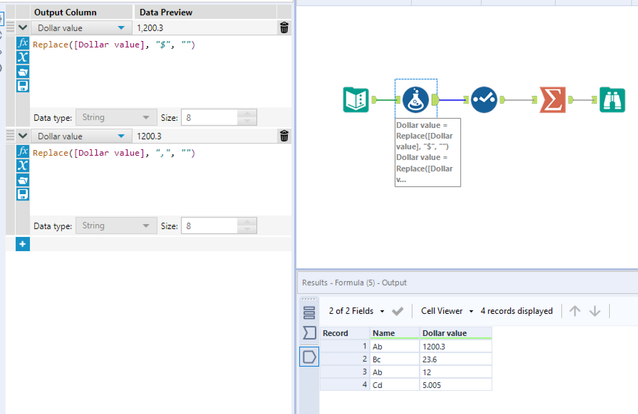Select the Auto Field tool on canvas
This screenshot has height=414, width=638.
[x=484, y=100]
